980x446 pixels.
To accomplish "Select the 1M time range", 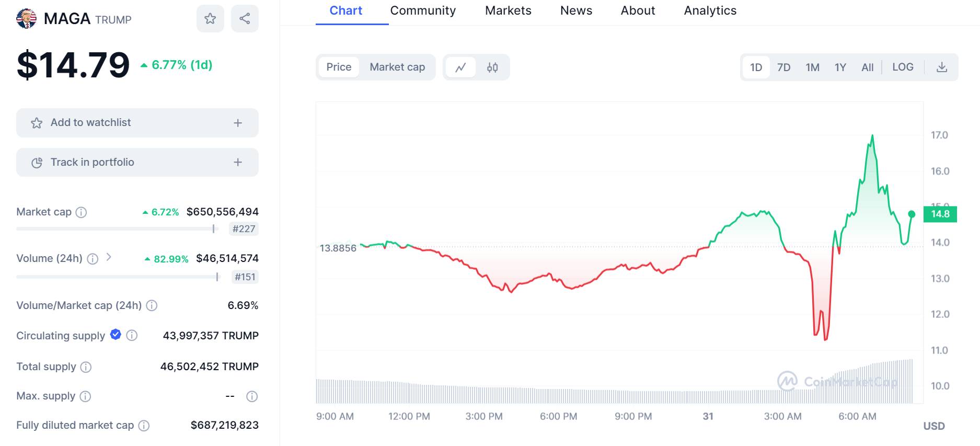I will point(812,67).
